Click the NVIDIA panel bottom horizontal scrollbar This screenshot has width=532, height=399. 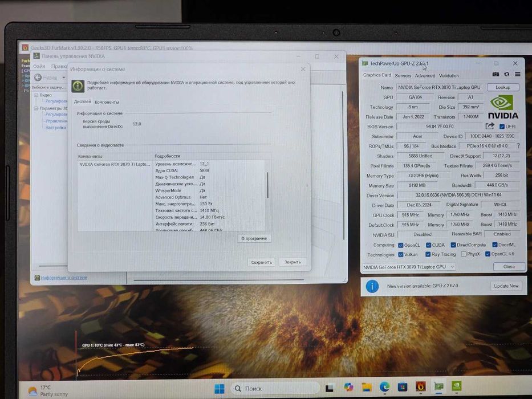click(x=218, y=280)
